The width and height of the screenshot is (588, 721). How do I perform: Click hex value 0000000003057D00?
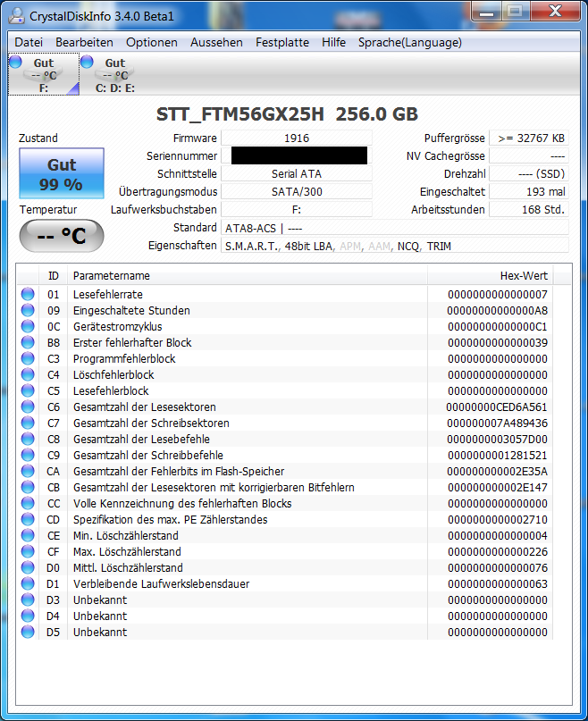click(x=497, y=440)
